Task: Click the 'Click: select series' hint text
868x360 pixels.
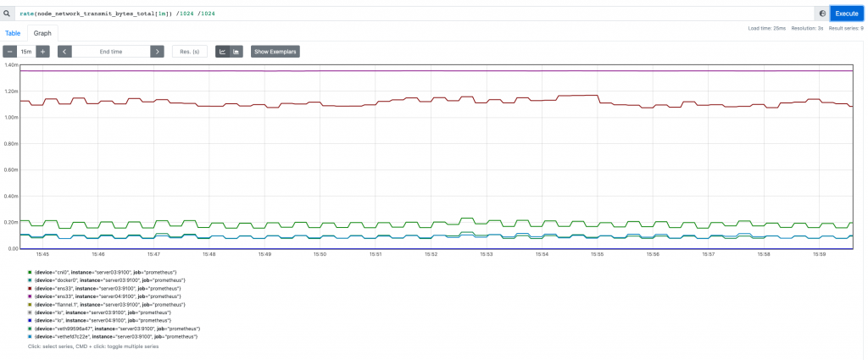Action: pos(93,346)
